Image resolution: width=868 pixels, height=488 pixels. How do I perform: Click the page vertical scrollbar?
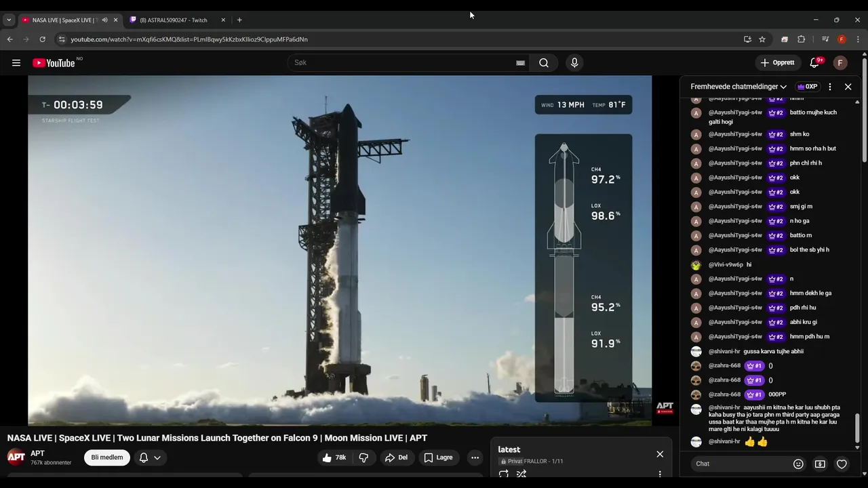tap(865, 108)
